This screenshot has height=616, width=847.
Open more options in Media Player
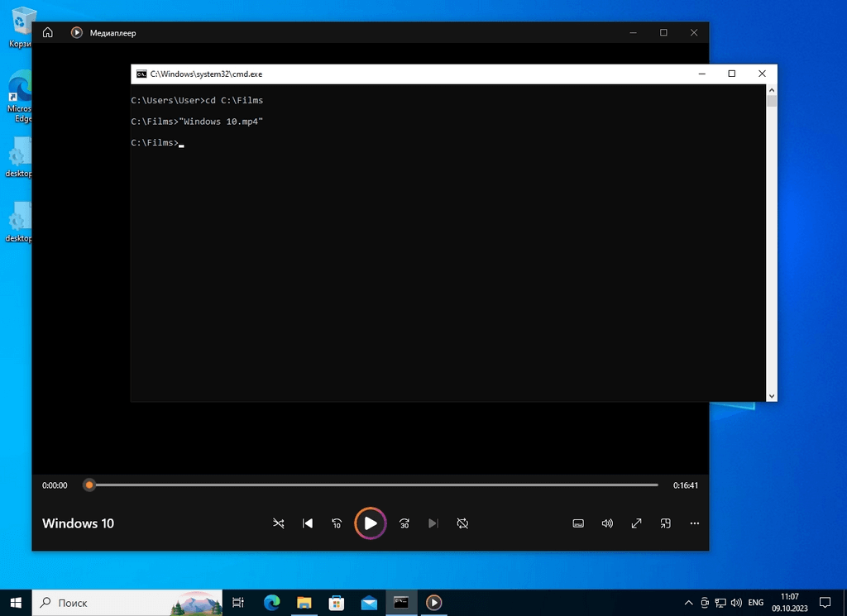click(x=695, y=523)
